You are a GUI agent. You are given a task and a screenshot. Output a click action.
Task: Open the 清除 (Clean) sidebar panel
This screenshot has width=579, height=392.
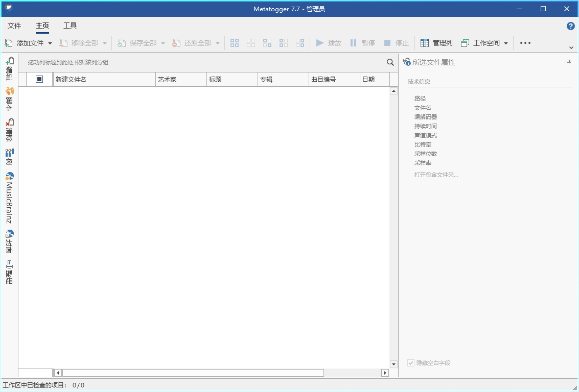9,130
